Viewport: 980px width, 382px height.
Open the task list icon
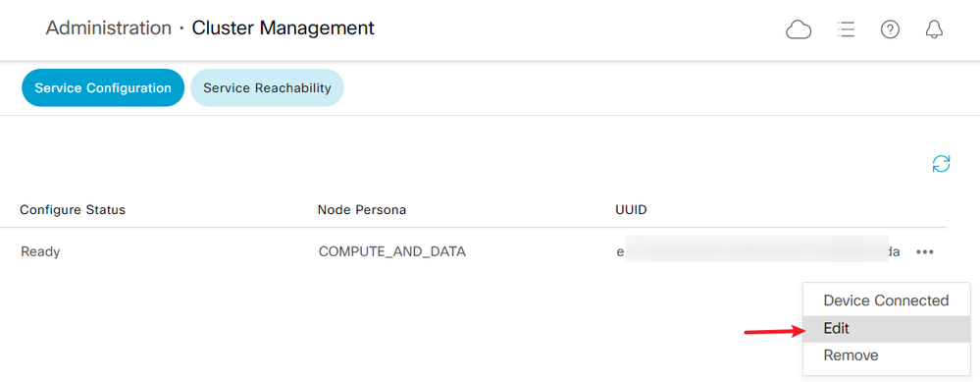pos(846,29)
